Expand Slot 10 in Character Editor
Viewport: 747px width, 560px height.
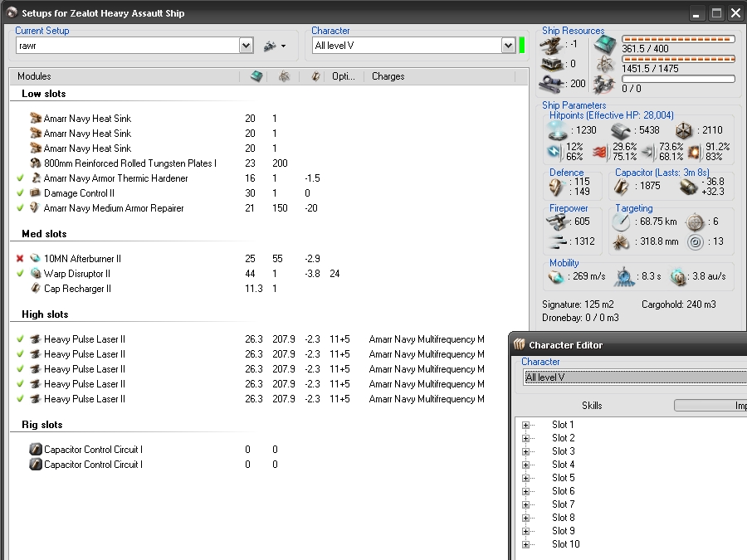pos(525,544)
